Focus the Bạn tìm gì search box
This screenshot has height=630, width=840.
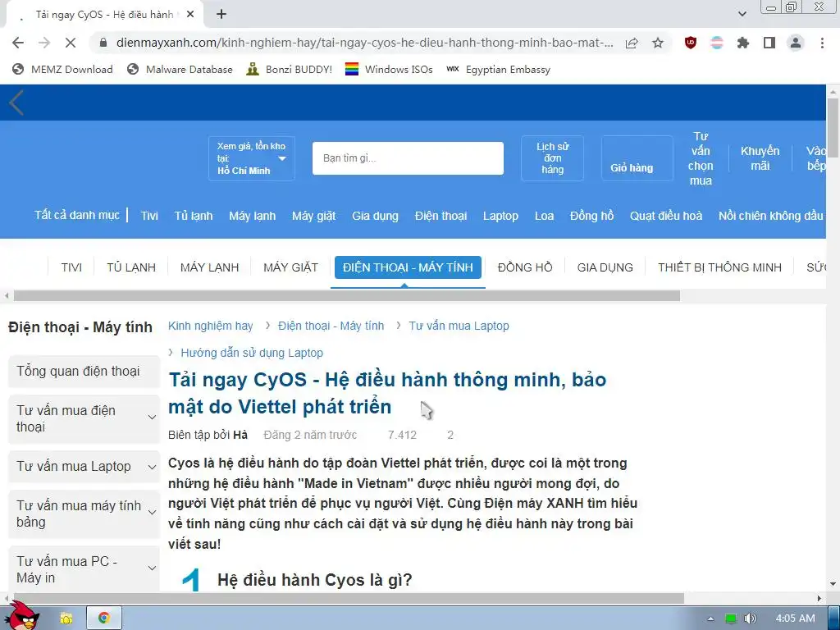pos(408,158)
